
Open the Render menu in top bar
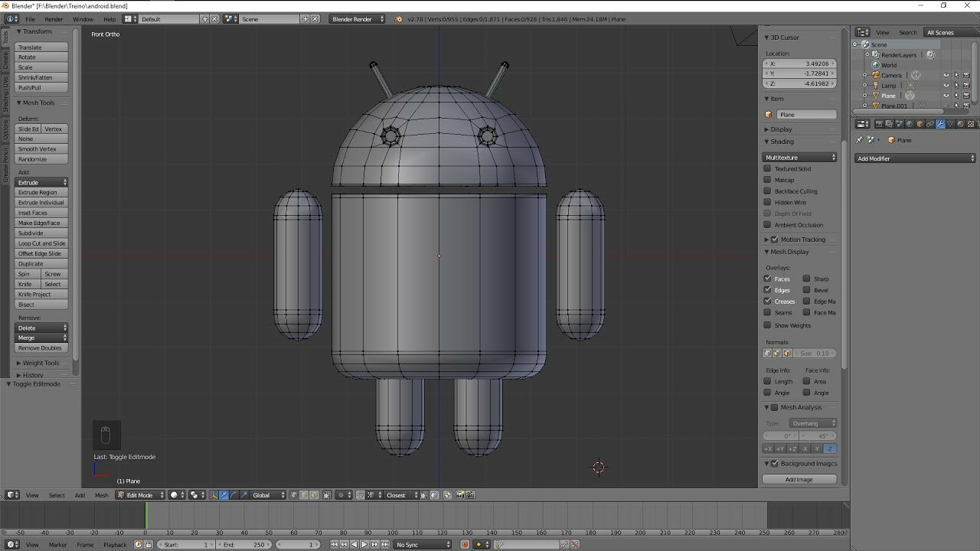tap(54, 19)
